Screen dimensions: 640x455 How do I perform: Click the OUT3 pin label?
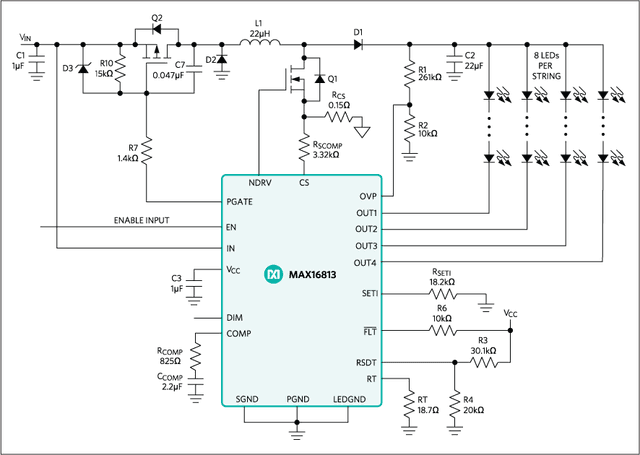tap(366, 246)
